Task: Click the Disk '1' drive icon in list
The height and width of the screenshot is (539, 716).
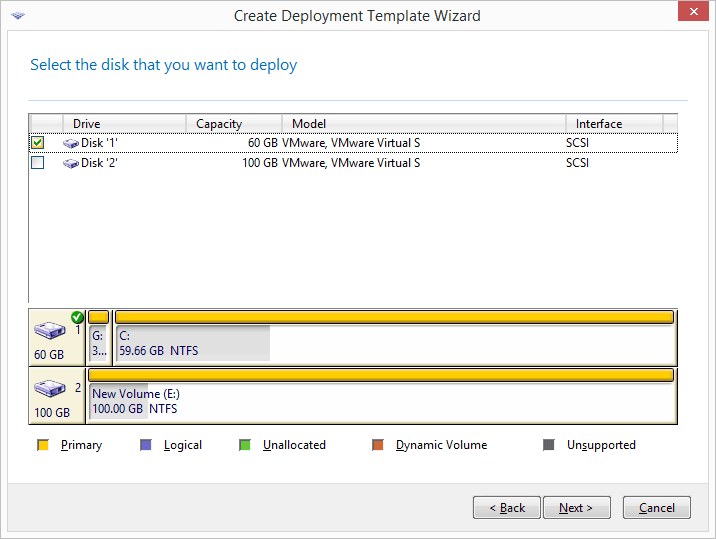Action: click(71, 143)
